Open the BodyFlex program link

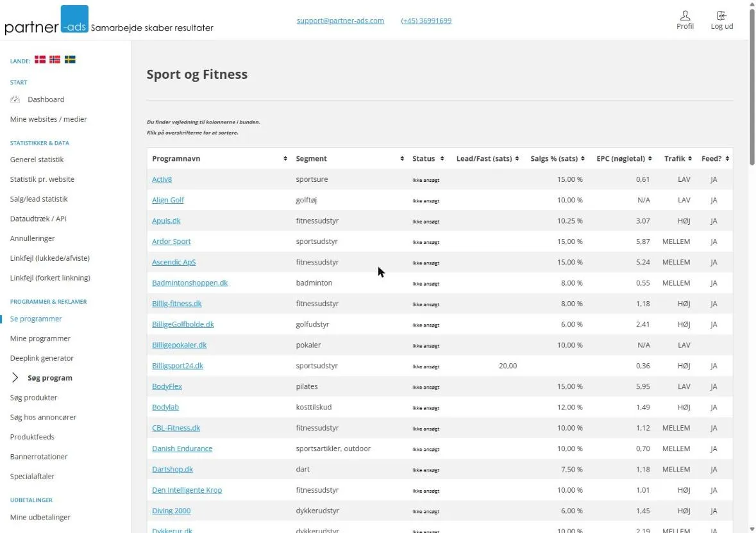pyautogui.click(x=167, y=386)
